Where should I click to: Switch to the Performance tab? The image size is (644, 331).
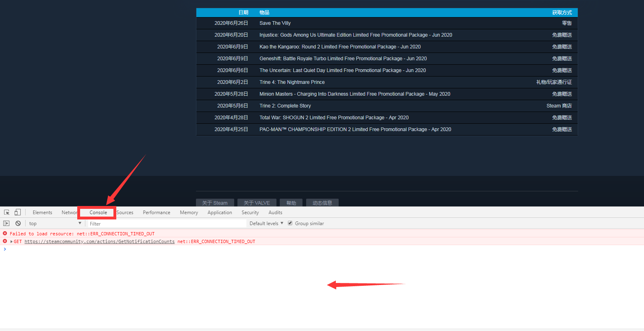(157, 213)
